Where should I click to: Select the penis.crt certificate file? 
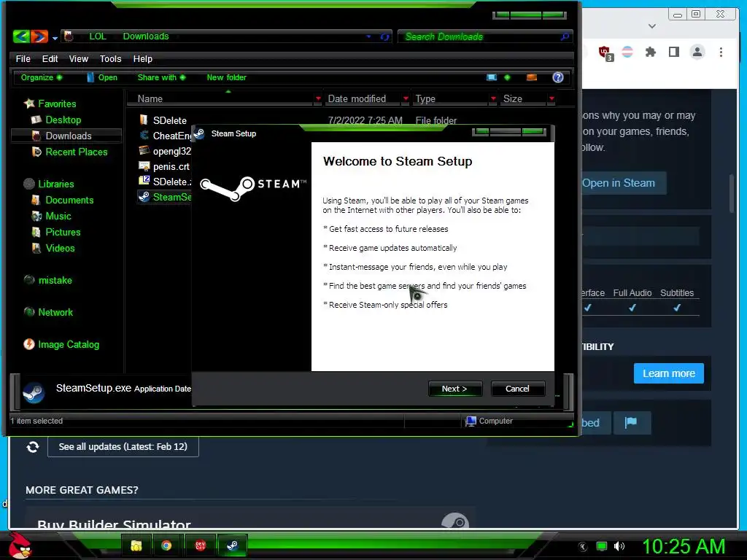[163, 167]
